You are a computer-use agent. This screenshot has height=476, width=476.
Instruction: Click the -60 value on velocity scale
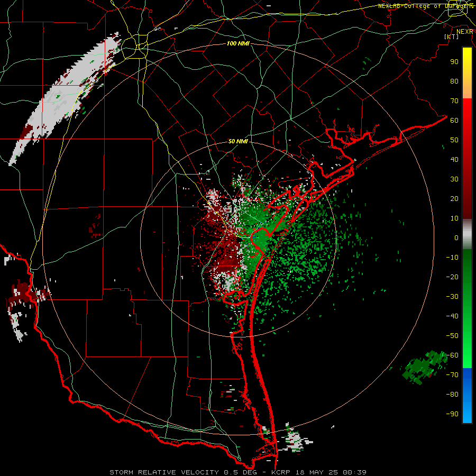[452, 355]
